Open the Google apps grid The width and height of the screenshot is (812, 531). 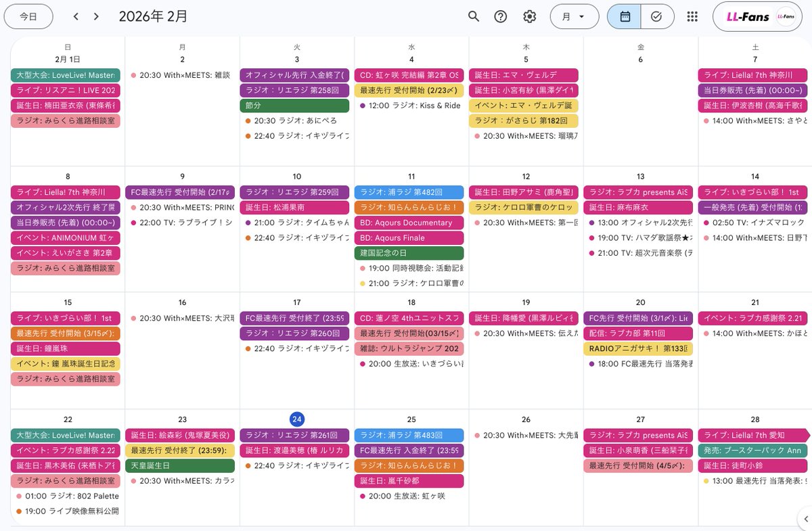click(x=692, y=17)
